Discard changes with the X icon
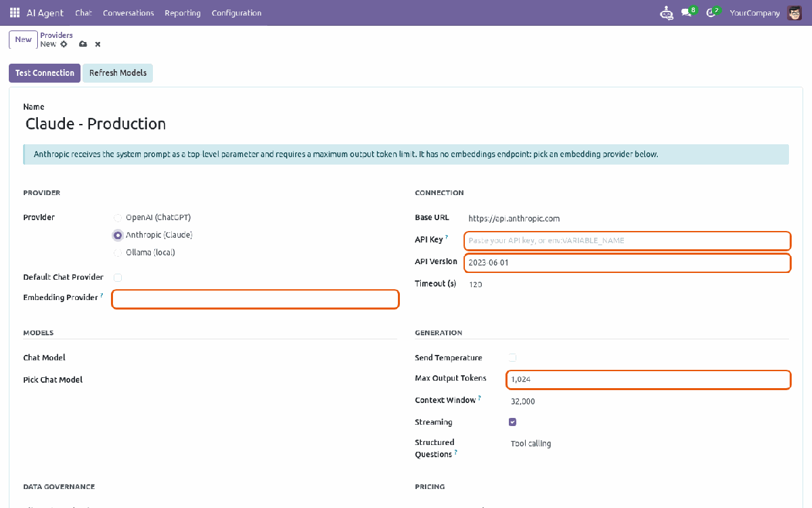Screen dimensions: 812x508 (x=97, y=44)
